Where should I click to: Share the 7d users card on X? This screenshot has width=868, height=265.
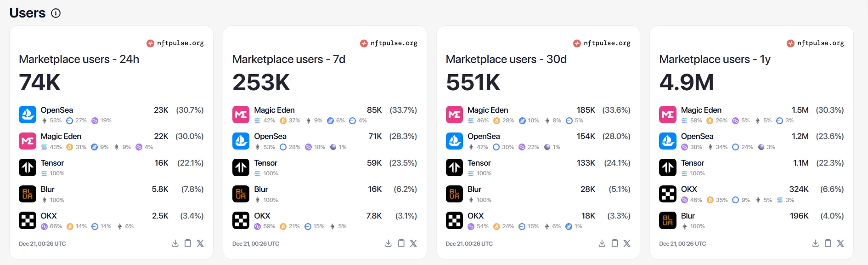tap(413, 243)
